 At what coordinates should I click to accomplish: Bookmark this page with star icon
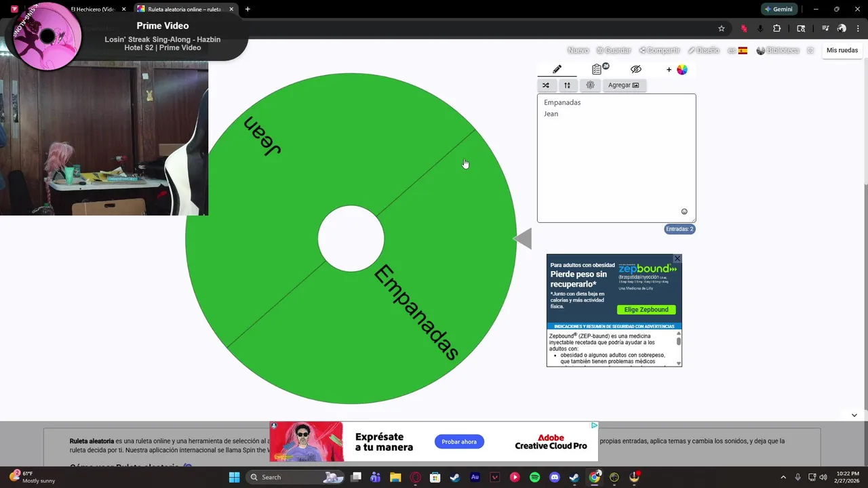pos(722,28)
